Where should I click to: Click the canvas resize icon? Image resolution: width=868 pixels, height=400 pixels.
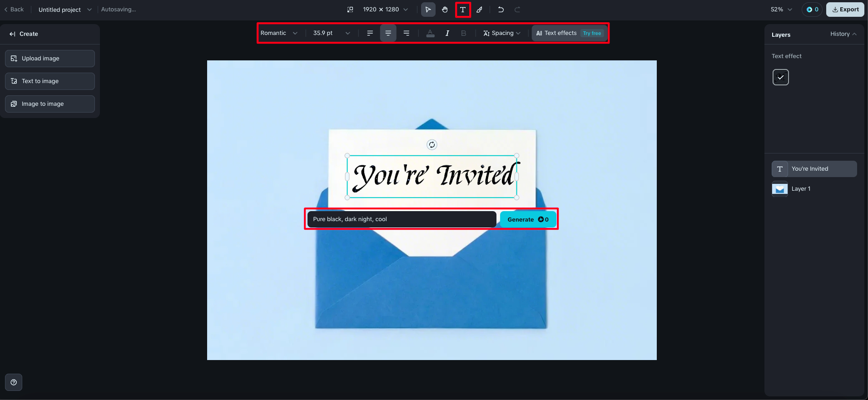click(350, 10)
